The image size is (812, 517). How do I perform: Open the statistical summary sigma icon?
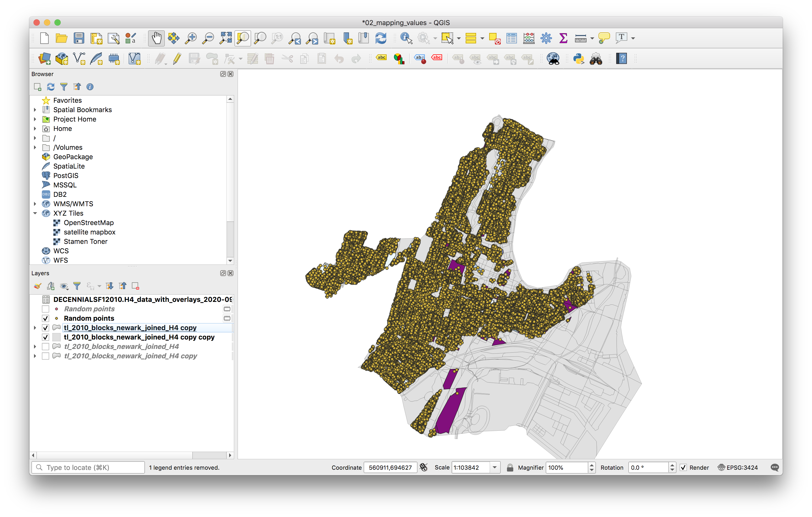tap(563, 38)
